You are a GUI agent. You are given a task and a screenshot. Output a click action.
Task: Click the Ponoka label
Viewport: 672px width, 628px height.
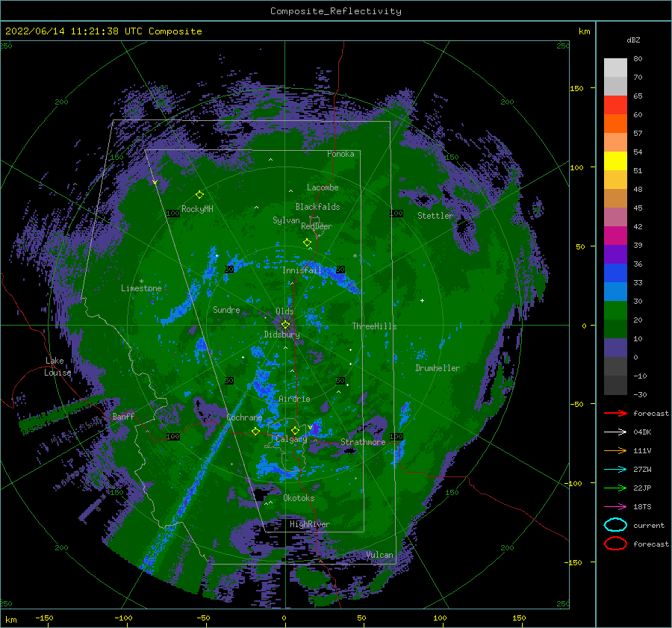[x=340, y=154]
